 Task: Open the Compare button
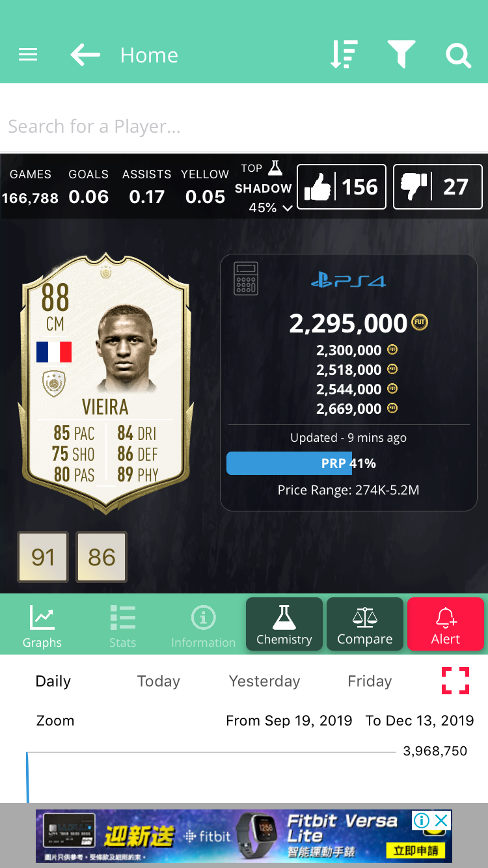(365, 624)
